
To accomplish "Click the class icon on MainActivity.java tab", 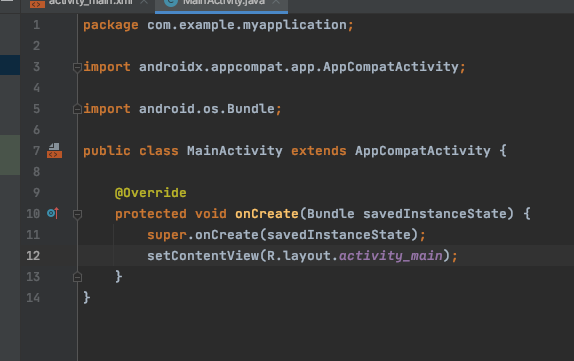I will tap(171, 3).
